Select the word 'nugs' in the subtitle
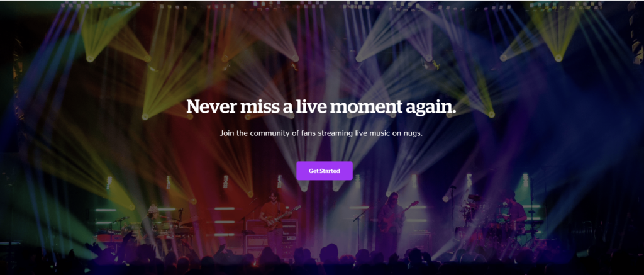The width and height of the screenshot is (644, 275). (x=413, y=134)
